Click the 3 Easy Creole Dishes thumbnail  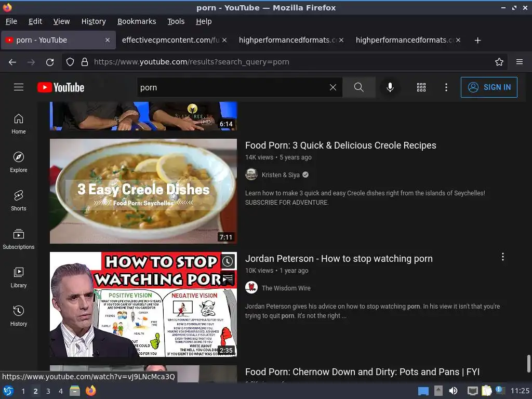[143, 191]
